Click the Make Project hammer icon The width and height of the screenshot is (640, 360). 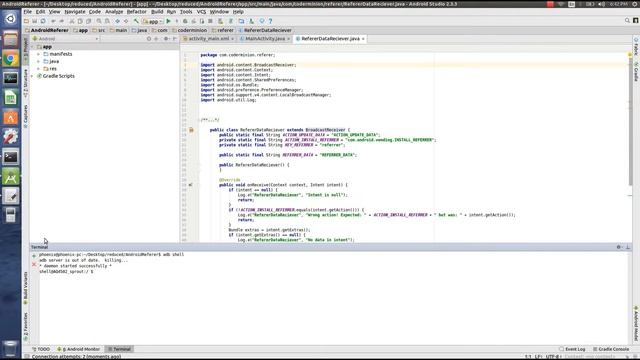click(136, 21)
